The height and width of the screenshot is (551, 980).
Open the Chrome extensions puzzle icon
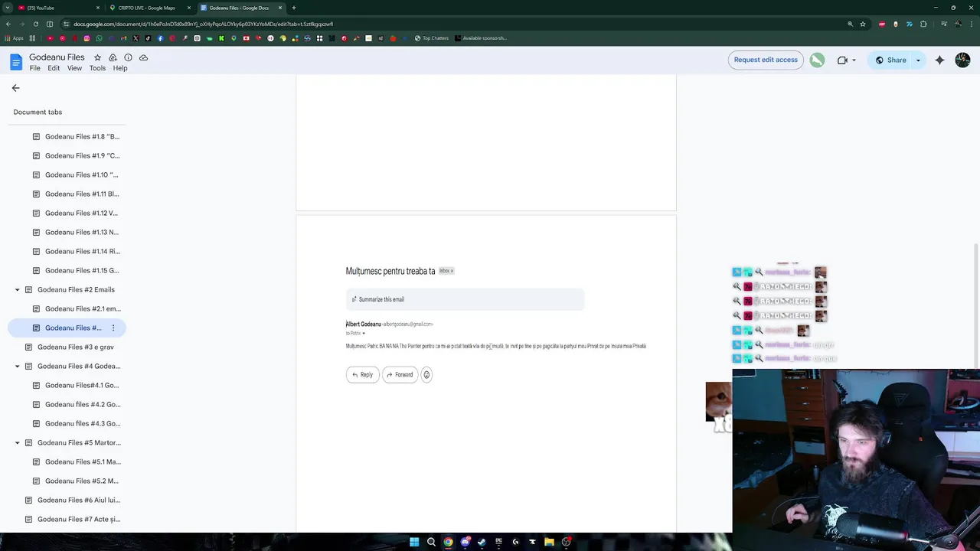(923, 24)
